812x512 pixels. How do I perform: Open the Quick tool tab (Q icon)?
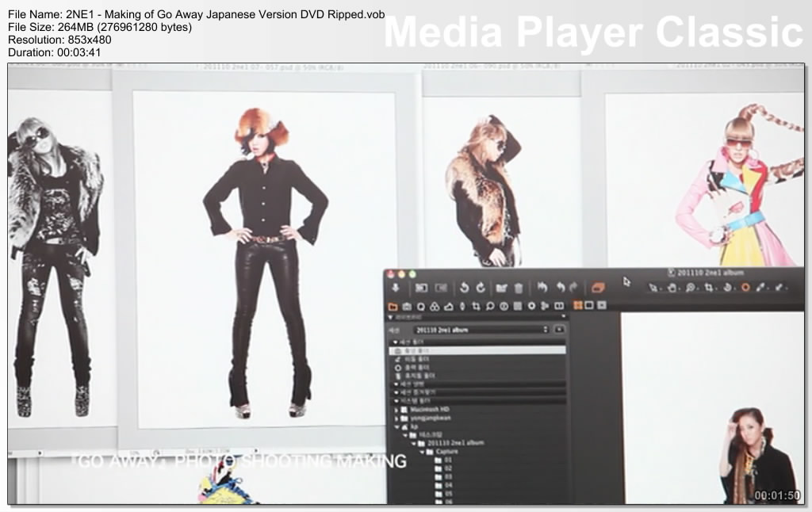click(420, 307)
